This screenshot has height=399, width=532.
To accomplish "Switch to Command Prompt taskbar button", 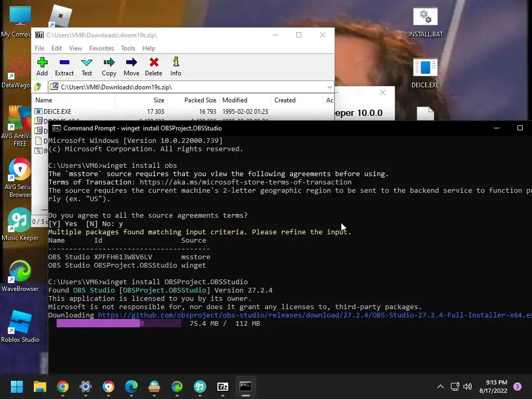I will pos(245,387).
